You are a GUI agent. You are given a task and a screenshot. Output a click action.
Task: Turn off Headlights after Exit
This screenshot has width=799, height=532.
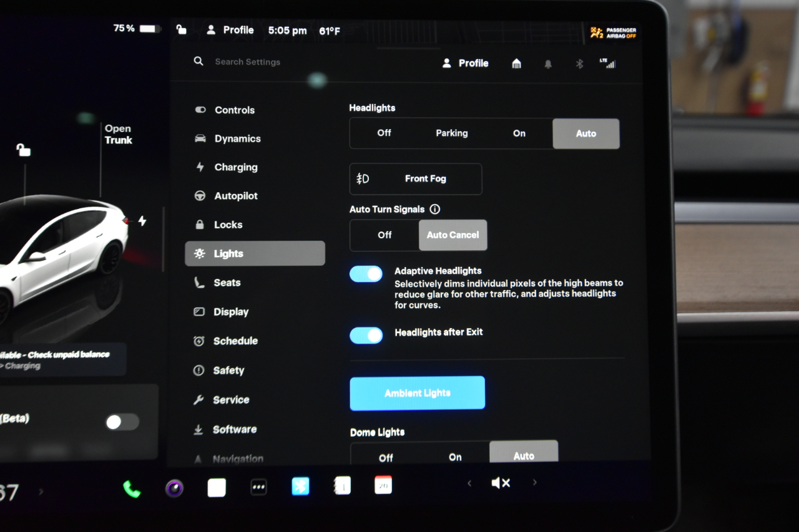click(x=366, y=336)
